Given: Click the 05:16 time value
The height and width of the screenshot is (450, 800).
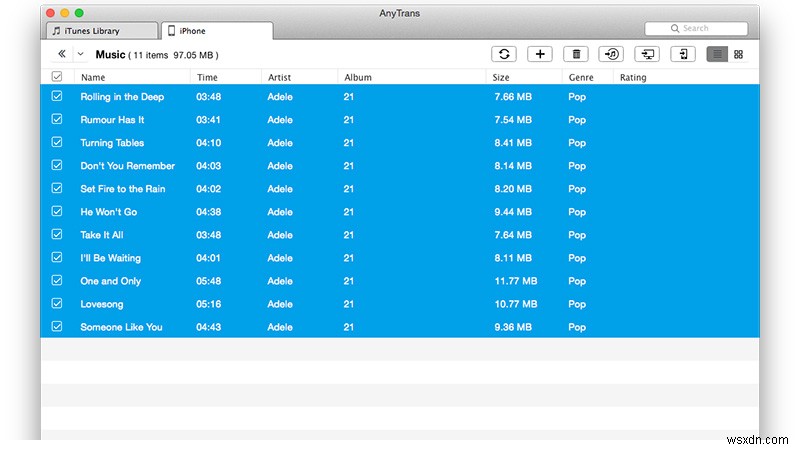Looking at the screenshot, I should tap(209, 304).
